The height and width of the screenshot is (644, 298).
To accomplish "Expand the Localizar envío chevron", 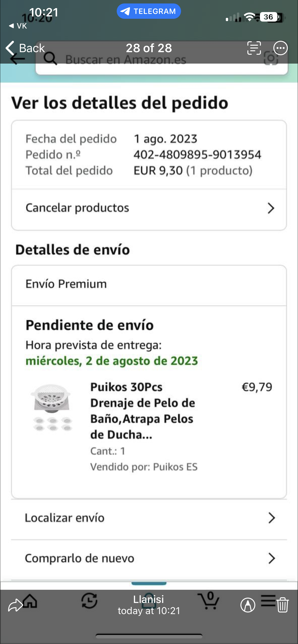I will click(x=272, y=518).
